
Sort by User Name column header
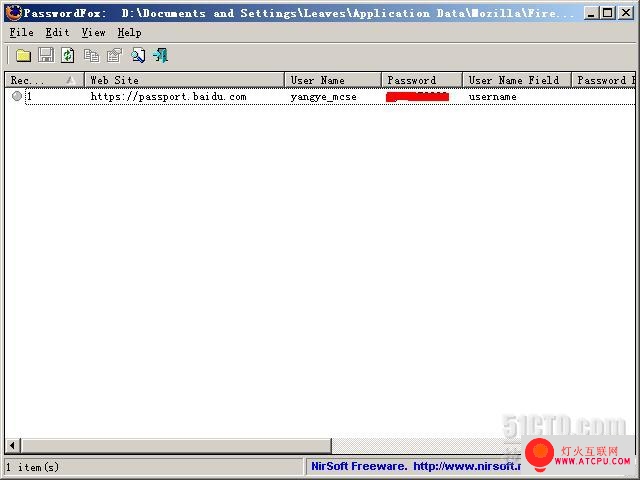pyautogui.click(x=333, y=80)
